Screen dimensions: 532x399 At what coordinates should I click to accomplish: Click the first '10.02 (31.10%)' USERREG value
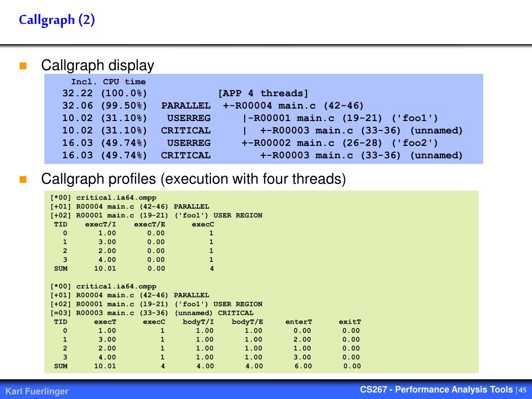tap(104, 118)
